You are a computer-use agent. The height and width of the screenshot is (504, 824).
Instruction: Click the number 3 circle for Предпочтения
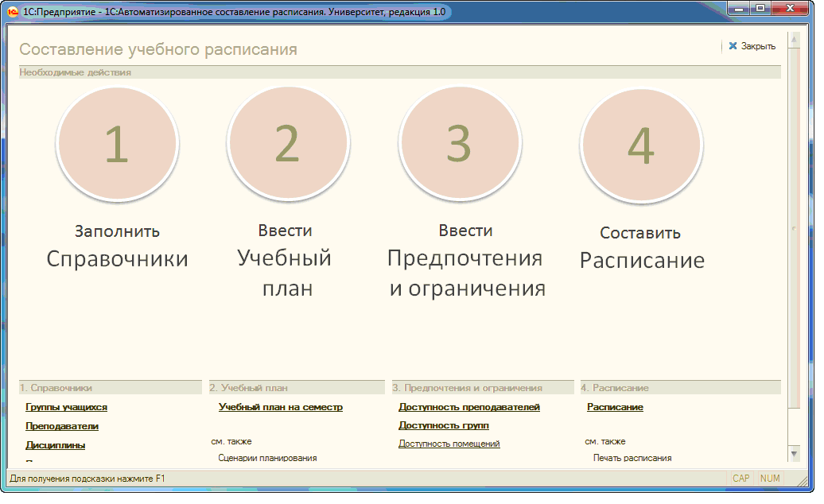click(460, 145)
